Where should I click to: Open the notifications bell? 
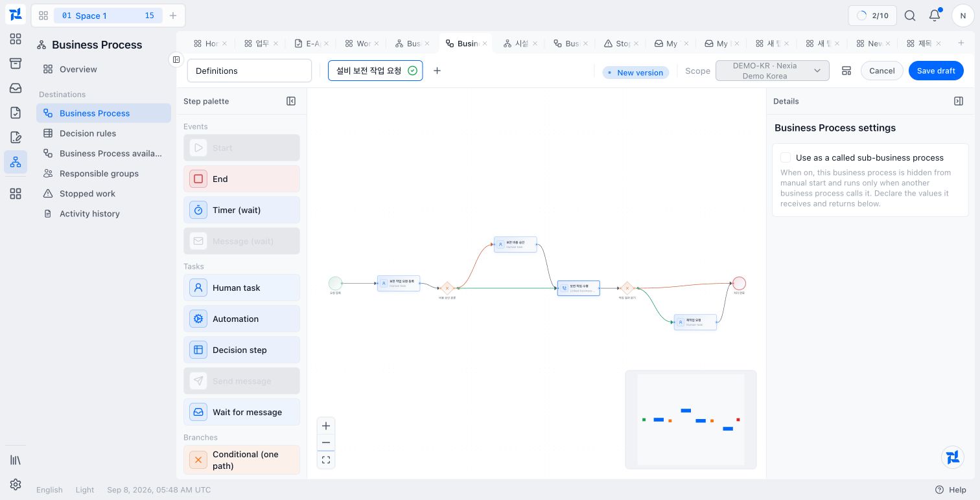coord(935,16)
